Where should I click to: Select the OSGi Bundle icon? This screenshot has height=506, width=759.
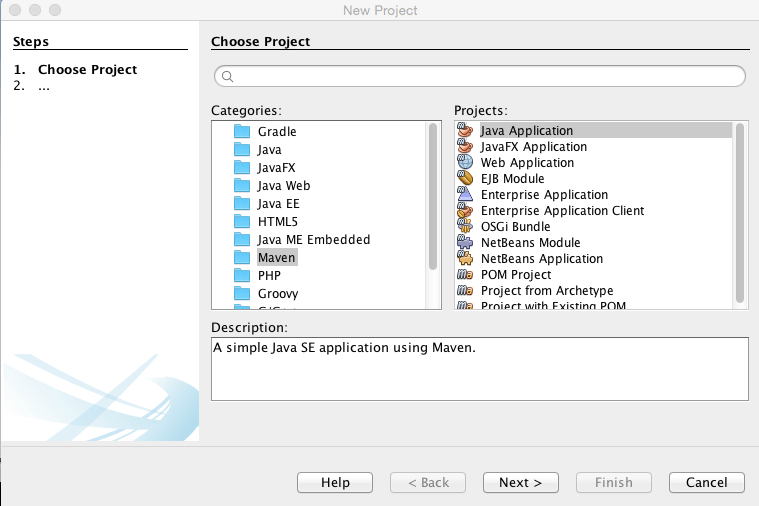click(x=465, y=227)
